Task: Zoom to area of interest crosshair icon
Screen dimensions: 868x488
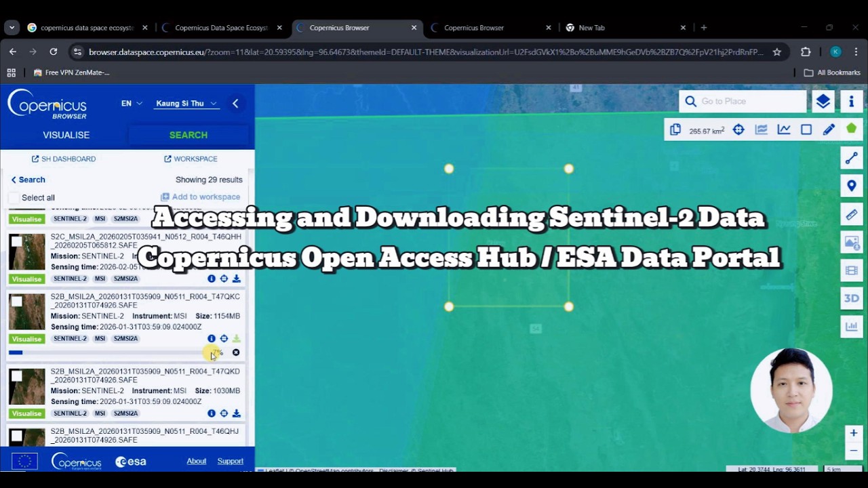Action: (738, 129)
